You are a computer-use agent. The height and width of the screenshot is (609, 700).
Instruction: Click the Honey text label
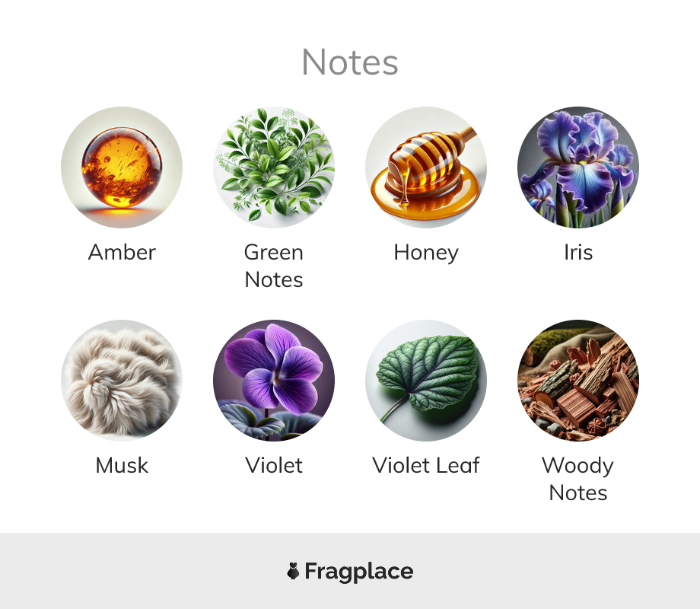(426, 253)
